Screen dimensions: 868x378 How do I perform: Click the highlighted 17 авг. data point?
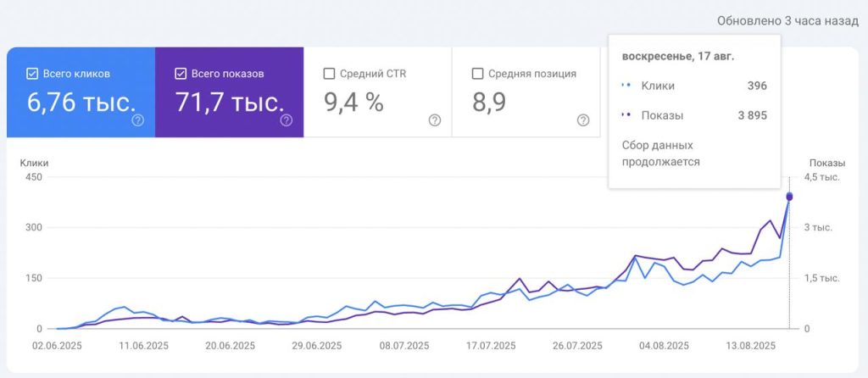(x=789, y=197)
